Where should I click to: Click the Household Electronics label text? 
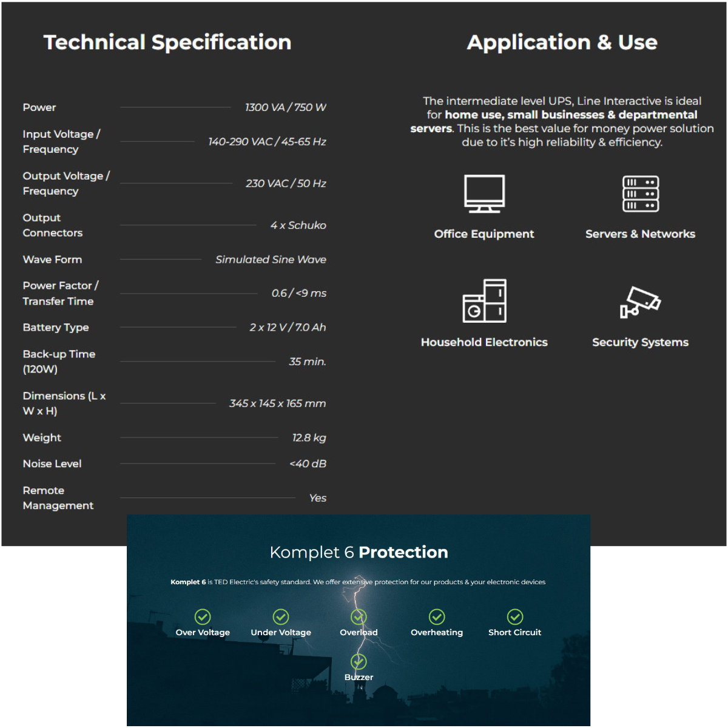[484, 342]
